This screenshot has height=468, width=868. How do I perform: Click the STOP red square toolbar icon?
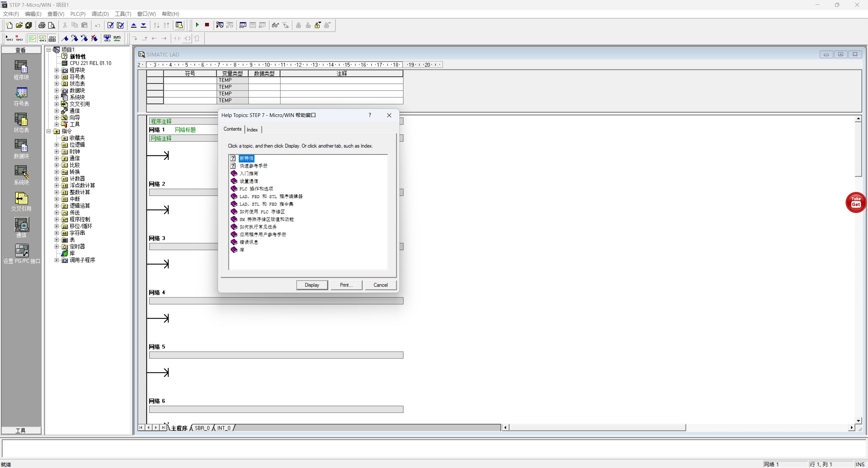coord(207,25)
